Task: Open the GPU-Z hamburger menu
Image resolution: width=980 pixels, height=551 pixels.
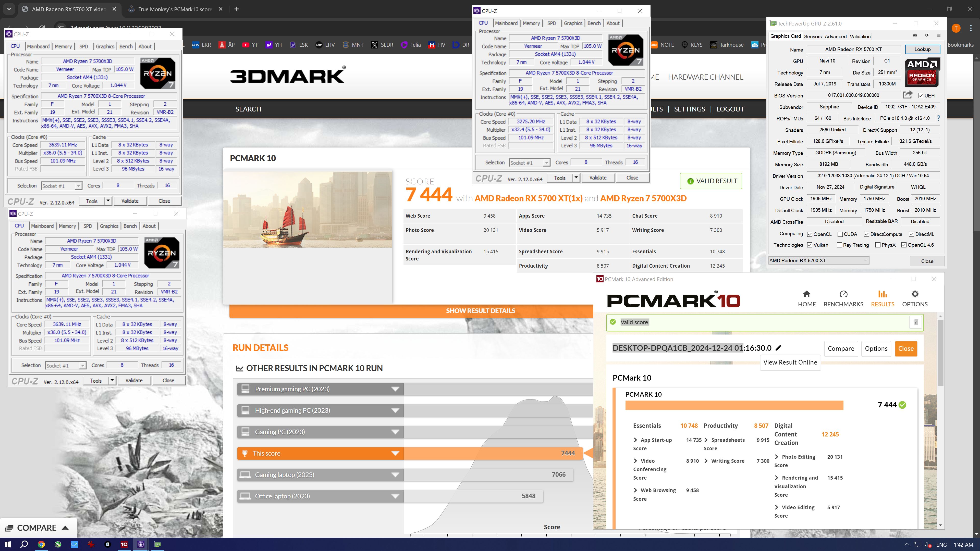Action: (939, 35)
